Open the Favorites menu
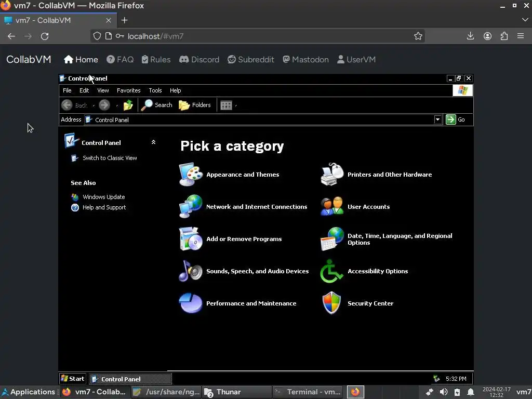Screen dimensions: 532x399 coord(129,90)
